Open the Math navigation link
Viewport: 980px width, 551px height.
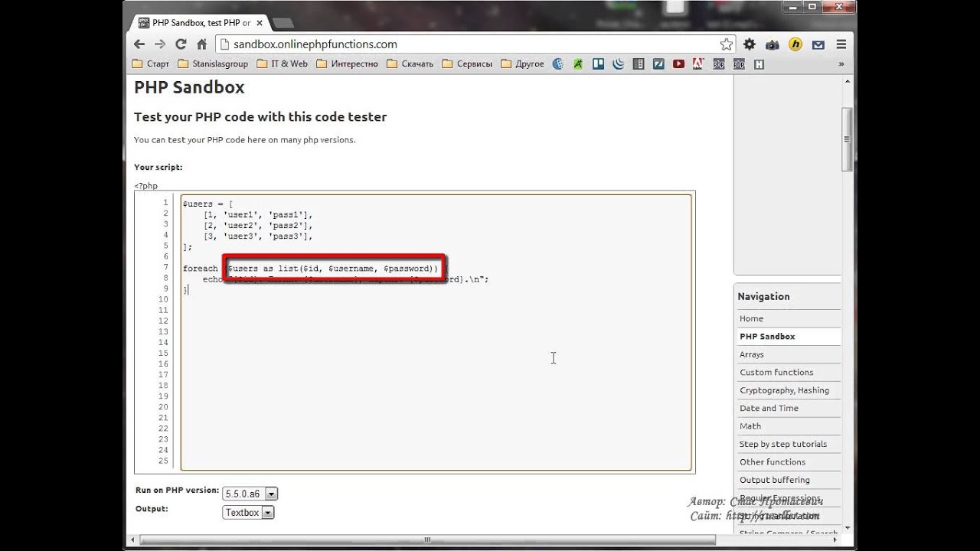750,426
